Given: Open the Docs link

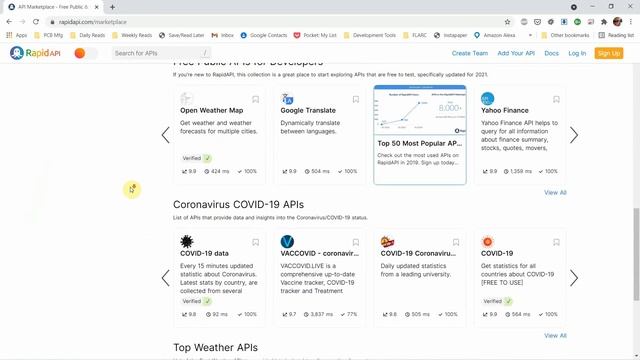Looking at the screenshot, I should click(551, 53).
